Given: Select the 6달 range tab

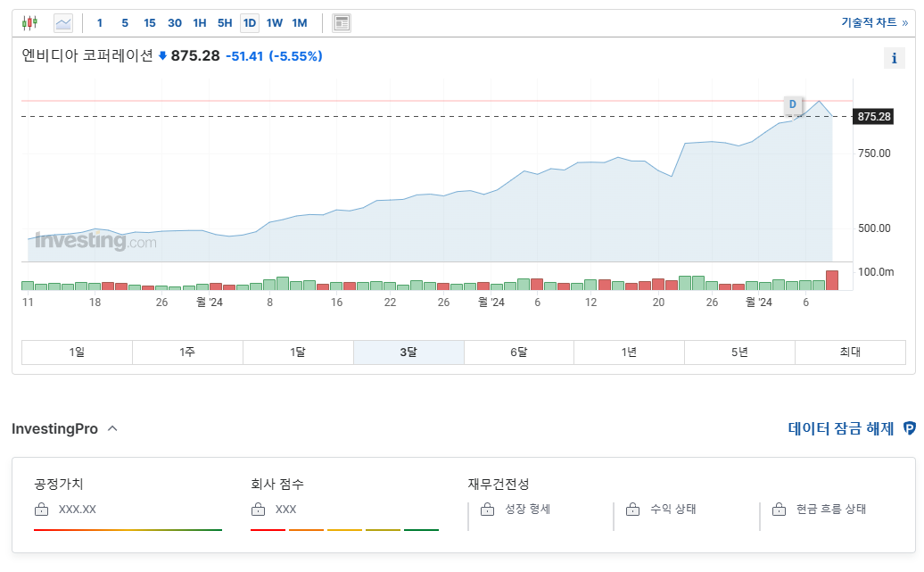Looking at the screenshot, I should pyautogui.click(x=518, y=352).
